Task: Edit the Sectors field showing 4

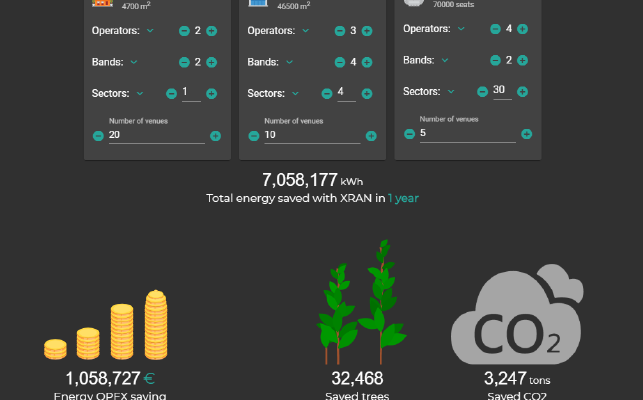Action: [347, 93]
